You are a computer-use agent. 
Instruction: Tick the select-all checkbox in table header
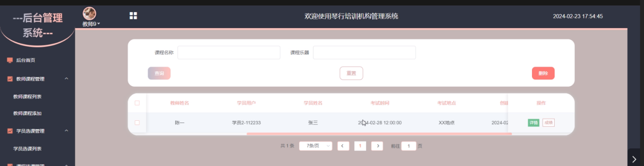tap(137, 103)
